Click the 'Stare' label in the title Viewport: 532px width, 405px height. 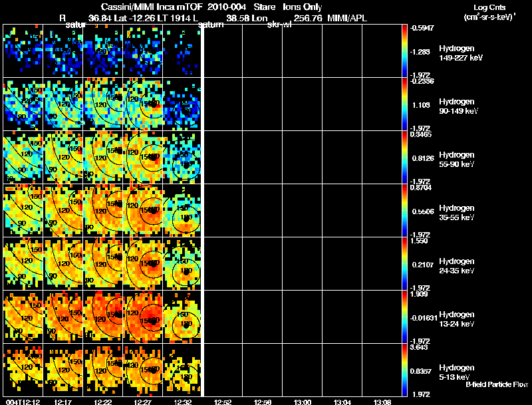coord(264,7)
